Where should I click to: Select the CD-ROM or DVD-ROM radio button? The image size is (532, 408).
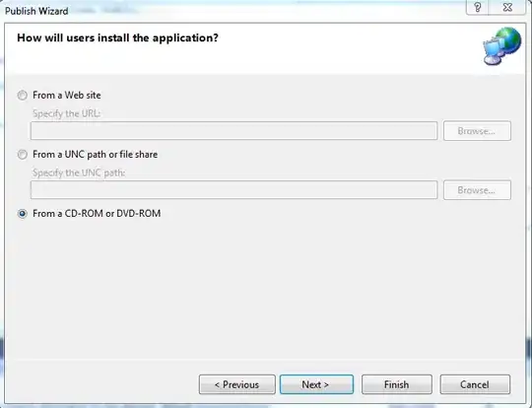coord(23,214)
